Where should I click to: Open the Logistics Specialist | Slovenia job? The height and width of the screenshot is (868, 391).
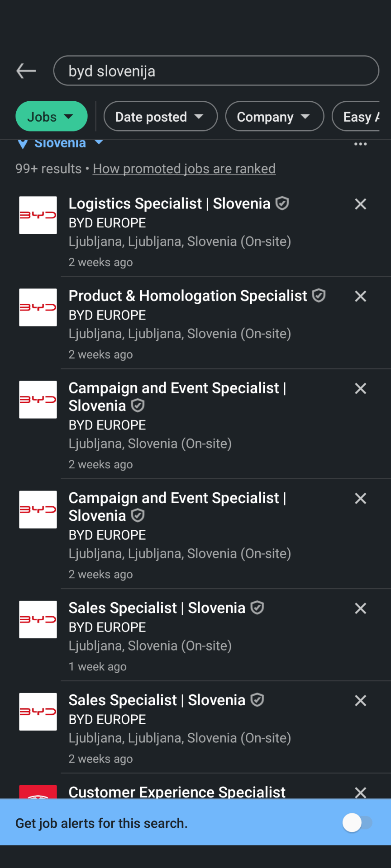point(169,204)
